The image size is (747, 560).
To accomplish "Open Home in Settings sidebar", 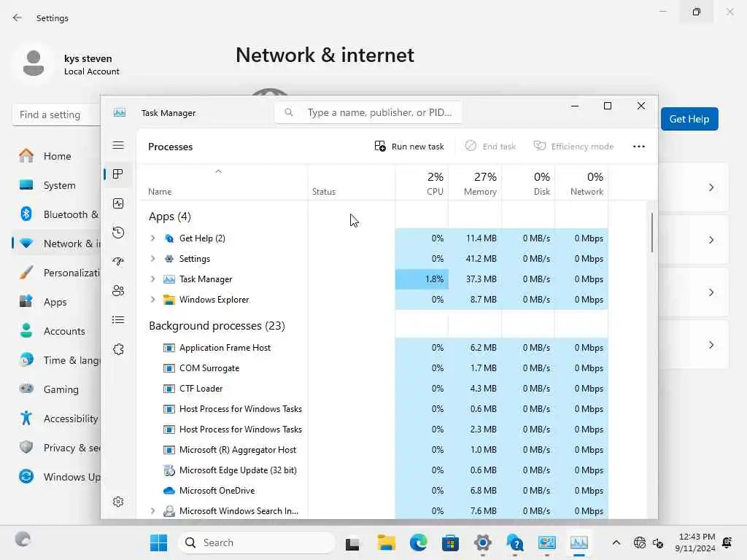I will 57,156.
